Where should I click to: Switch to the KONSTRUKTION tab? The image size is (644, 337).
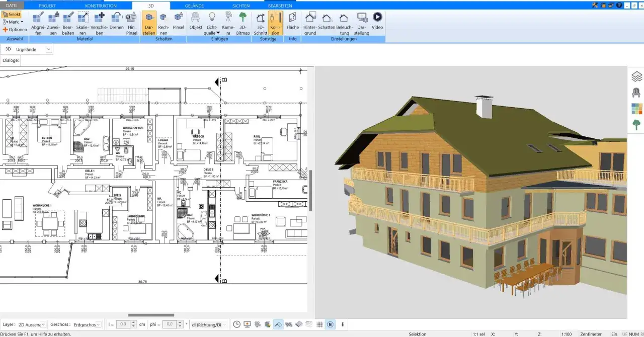(101, 5)
